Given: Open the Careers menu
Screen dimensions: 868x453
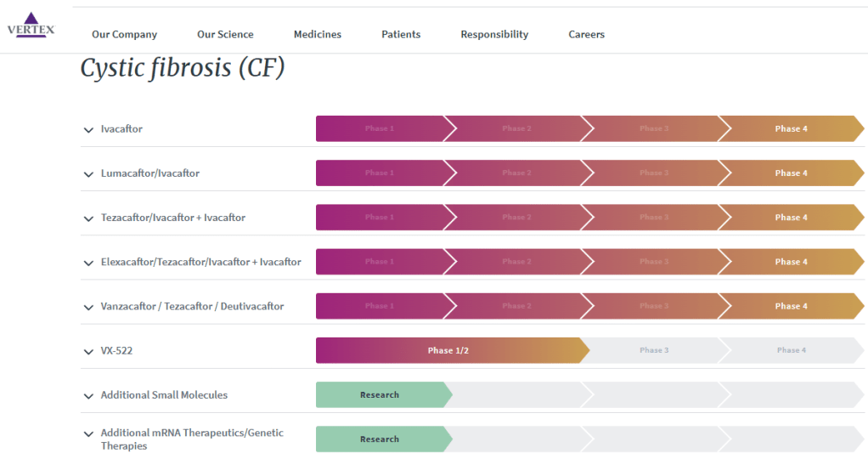Looking at the screenshot, I should (x=586, y=35).
